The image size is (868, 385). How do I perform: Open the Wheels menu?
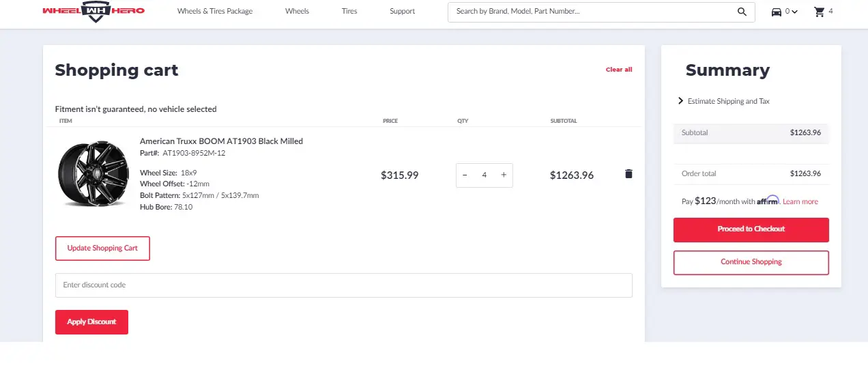coord(297,12)
